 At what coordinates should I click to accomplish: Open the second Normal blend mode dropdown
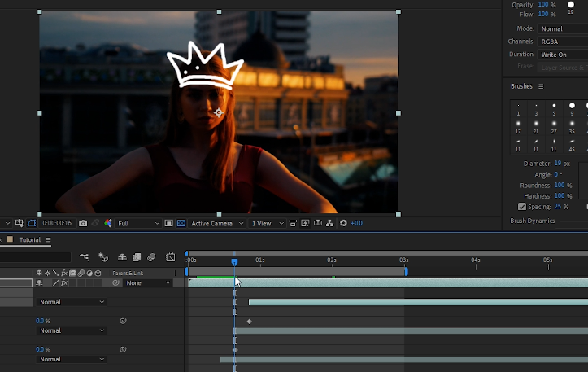click(x=72, y=330)
